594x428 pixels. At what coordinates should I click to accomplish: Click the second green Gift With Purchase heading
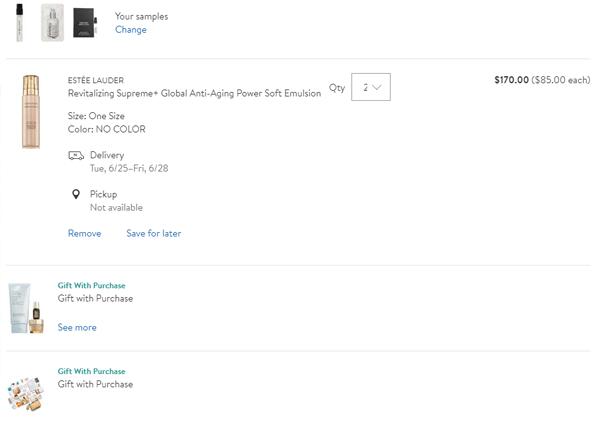(91, 371)
